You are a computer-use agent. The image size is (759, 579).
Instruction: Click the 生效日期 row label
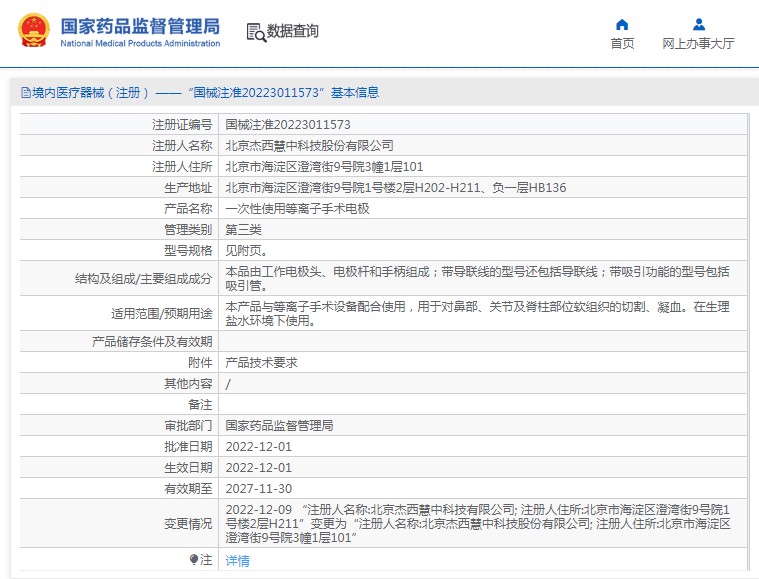point(188,468)
